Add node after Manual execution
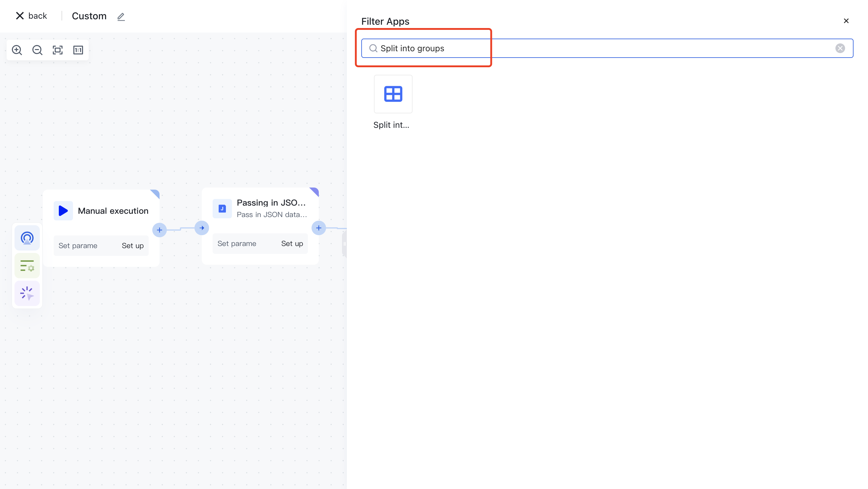The height and width of the screenshot is (489, 868). [x=159, y=230]
